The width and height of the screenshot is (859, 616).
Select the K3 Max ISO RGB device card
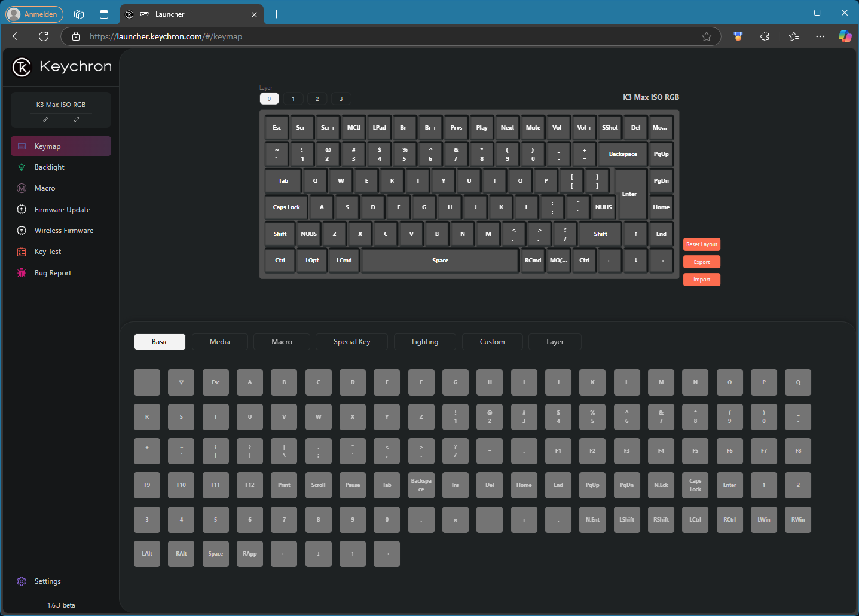click(61, 110)
